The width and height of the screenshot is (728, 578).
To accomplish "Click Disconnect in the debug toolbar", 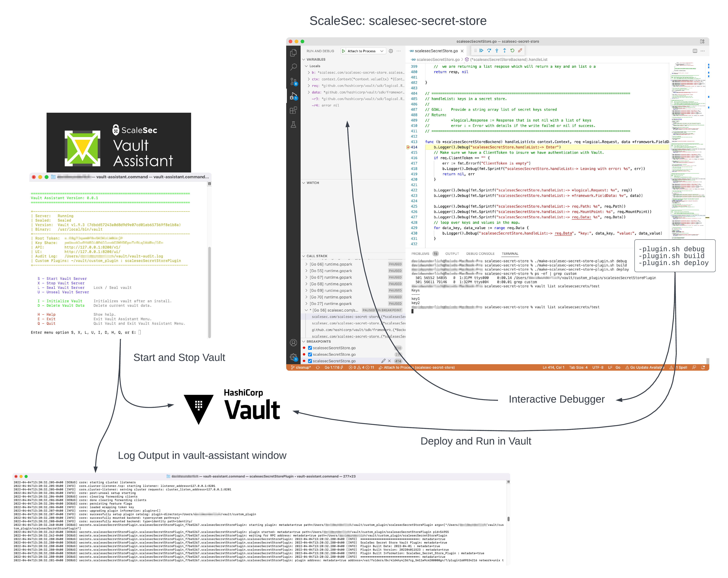I will [520, 51].
